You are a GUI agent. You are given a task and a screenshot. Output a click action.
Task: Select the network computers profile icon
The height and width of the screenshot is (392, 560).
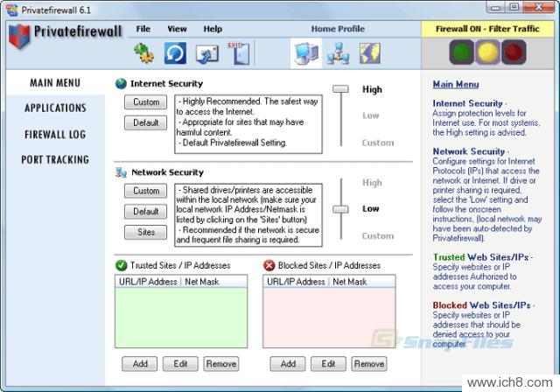point(338,54)
